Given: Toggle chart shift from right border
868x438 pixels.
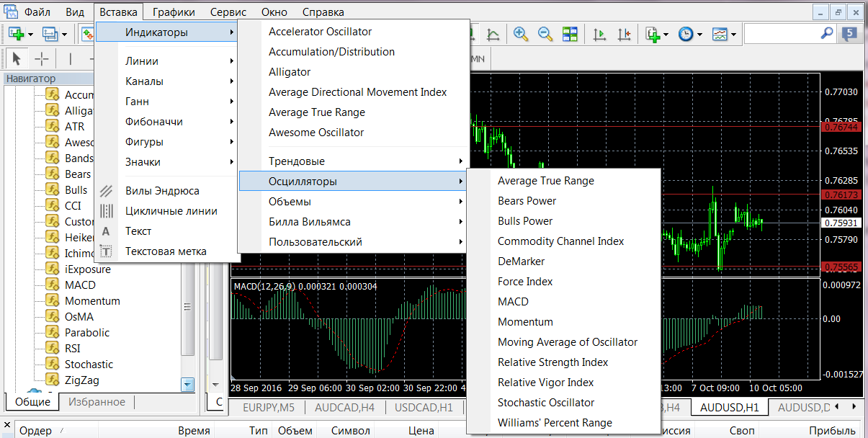Looking at the screenshot, I should pyautogui.click(x=624, y=34).
